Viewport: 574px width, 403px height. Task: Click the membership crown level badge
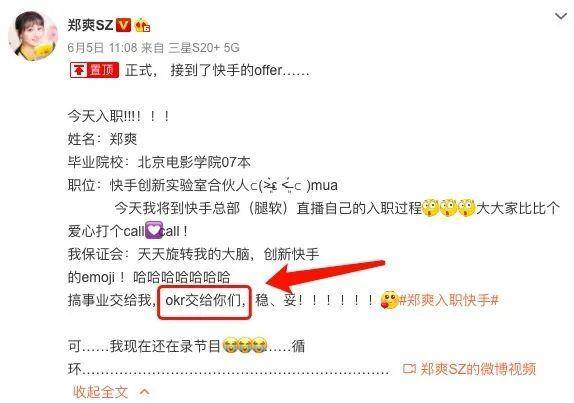[142, 25]
